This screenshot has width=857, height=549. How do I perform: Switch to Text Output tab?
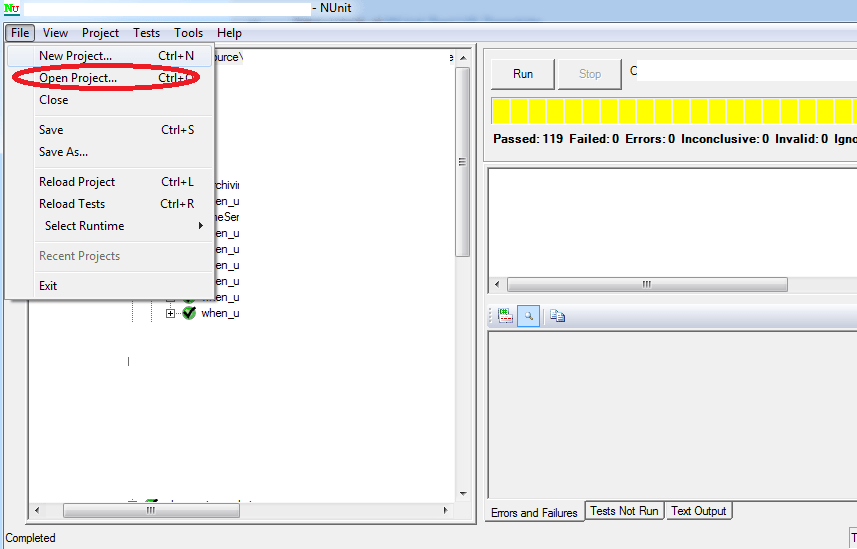pyautogui.click(x=698, y=511)
